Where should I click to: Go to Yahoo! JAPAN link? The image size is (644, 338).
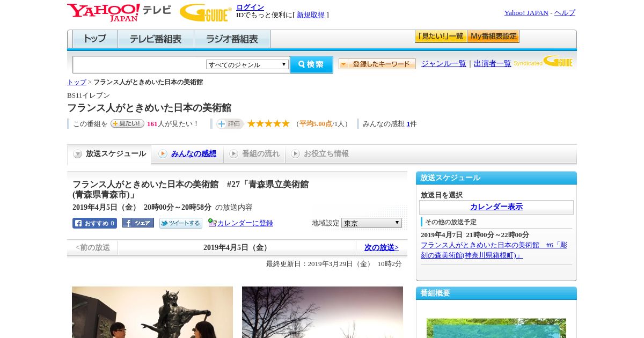(x=526, y=13)
